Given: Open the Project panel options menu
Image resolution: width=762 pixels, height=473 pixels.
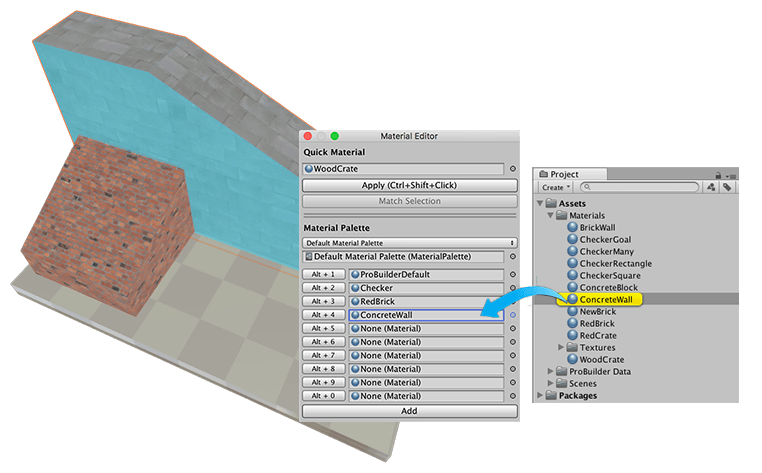Looking at the screenshot, I should pyautogui.click(x=730, y=175).
